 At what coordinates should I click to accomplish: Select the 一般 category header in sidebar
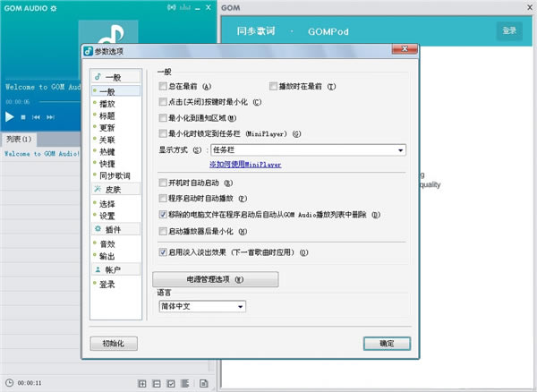pos(115,77)
